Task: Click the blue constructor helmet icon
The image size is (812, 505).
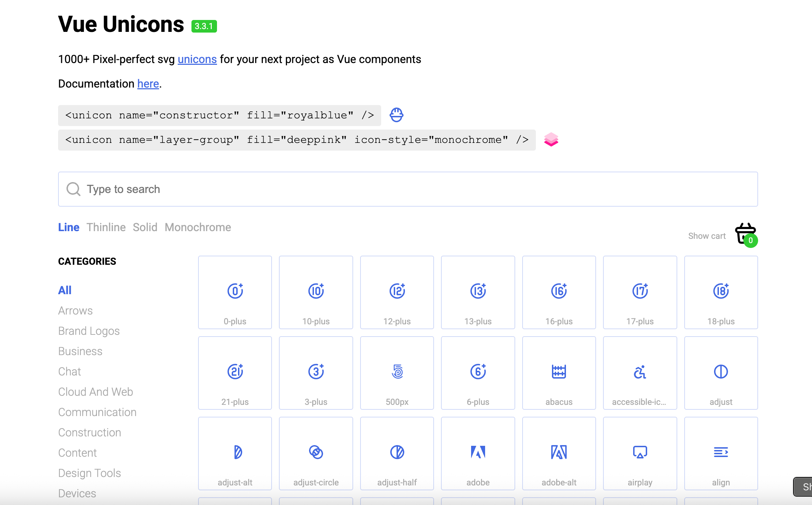Action: 397,115
